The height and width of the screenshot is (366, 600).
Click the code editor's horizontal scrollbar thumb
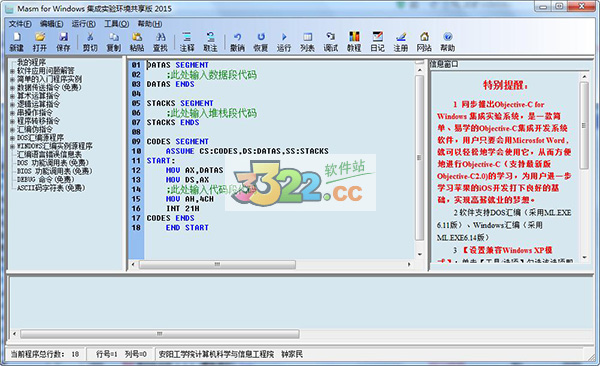click(217, 265)
